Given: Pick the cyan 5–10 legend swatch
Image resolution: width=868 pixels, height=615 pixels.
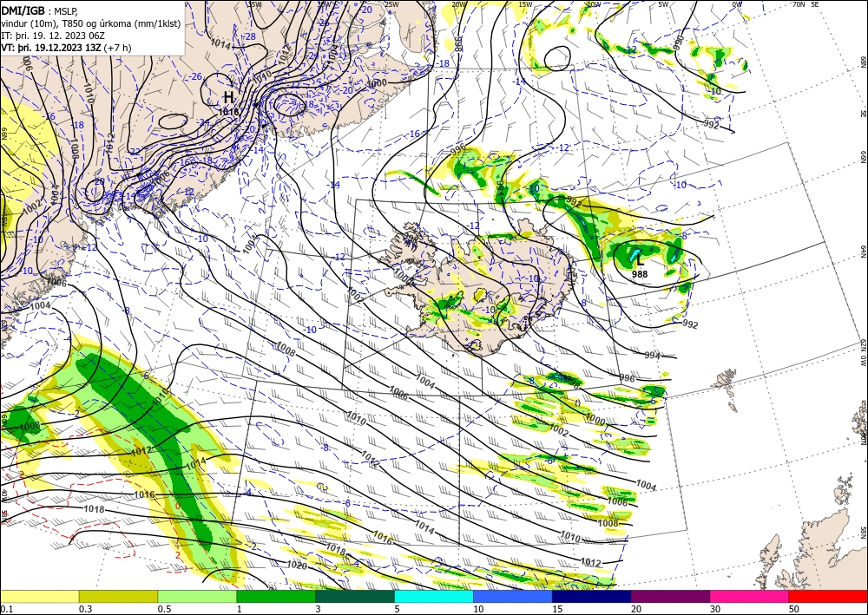Looking at the screenshot, I should click(x=433, y=596).
